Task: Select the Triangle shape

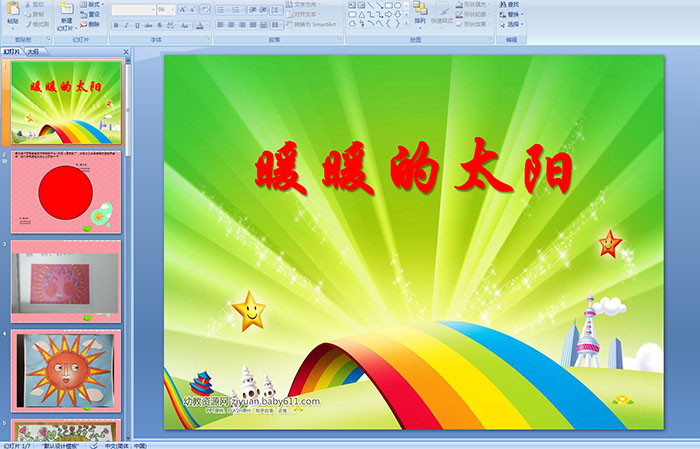Action: click(x=361, y=14)
